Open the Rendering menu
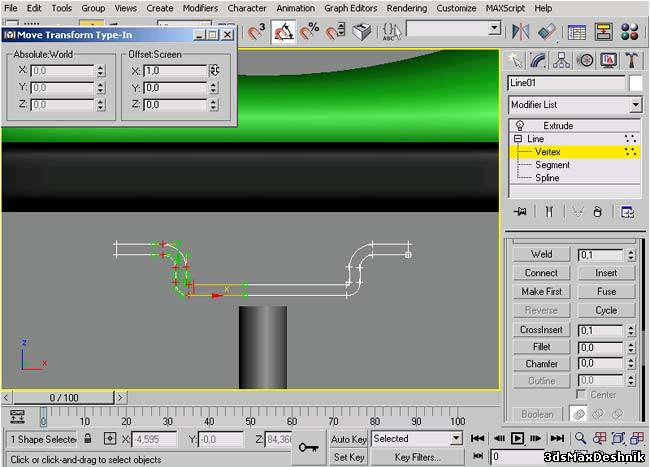 coord(407,8)
